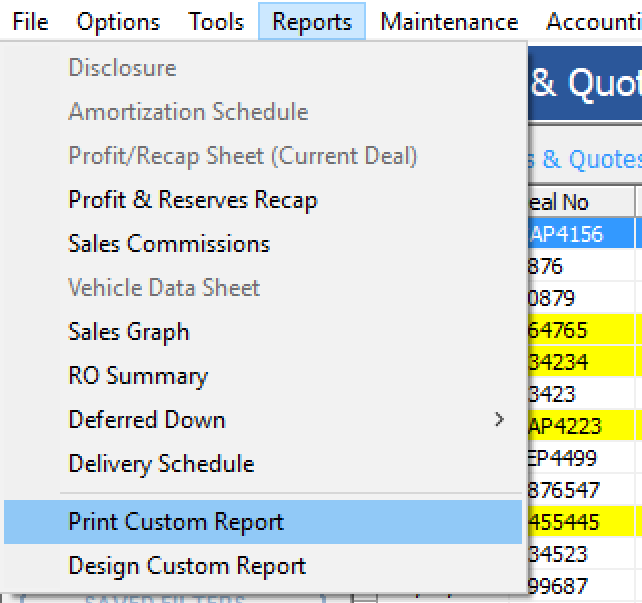Select deal row 99687

tap(585, 585)
